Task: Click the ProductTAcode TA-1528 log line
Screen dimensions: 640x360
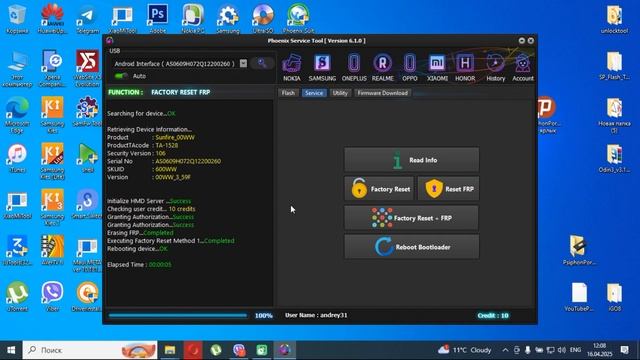Action: tap(142, 145)
